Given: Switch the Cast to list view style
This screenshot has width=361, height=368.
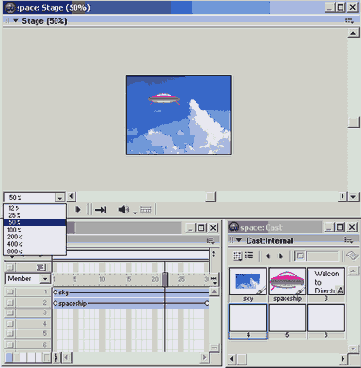Looking at the screenshot, I should point(249,256).
